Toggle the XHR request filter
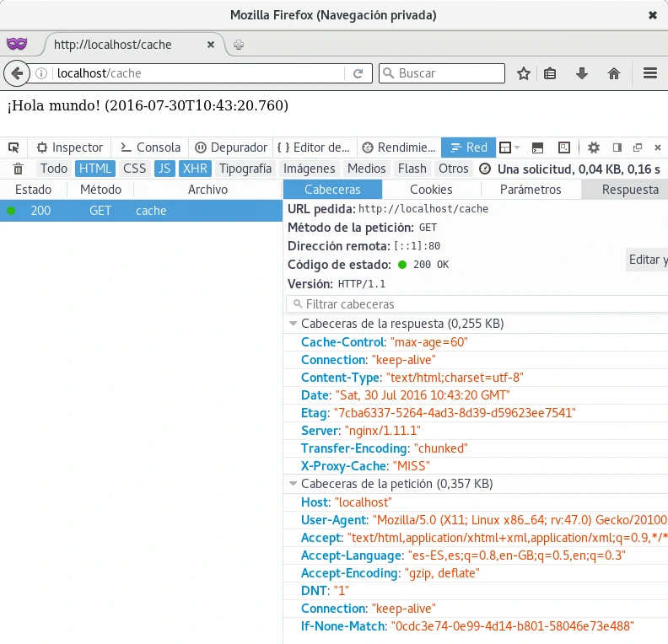Image resolution: width=668 pixels, height=644 pixels. point(195,169)
